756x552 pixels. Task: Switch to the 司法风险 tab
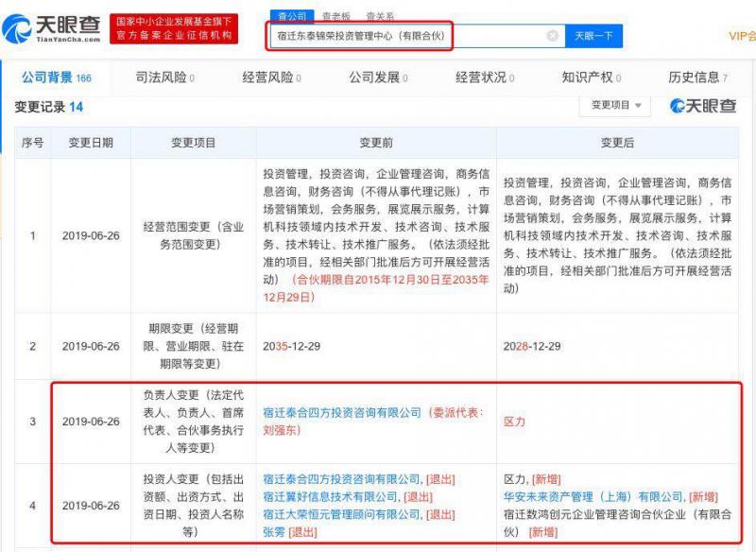(x=164, y=78)
